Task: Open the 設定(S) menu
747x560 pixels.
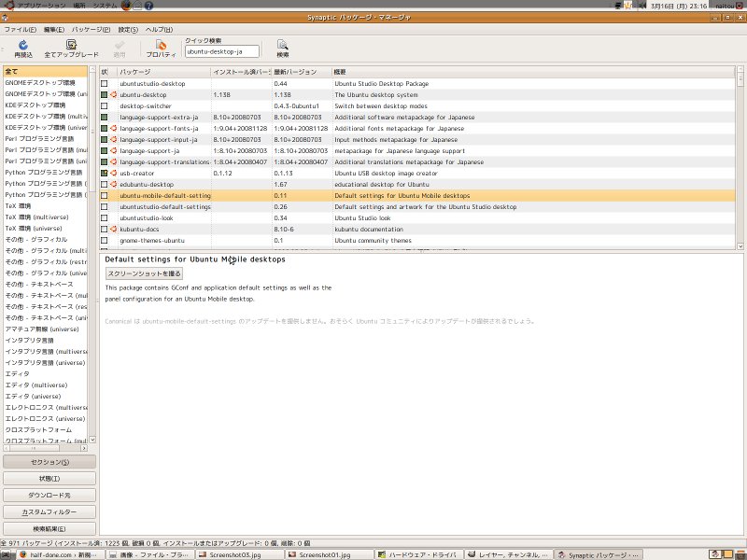Action: 128,30
